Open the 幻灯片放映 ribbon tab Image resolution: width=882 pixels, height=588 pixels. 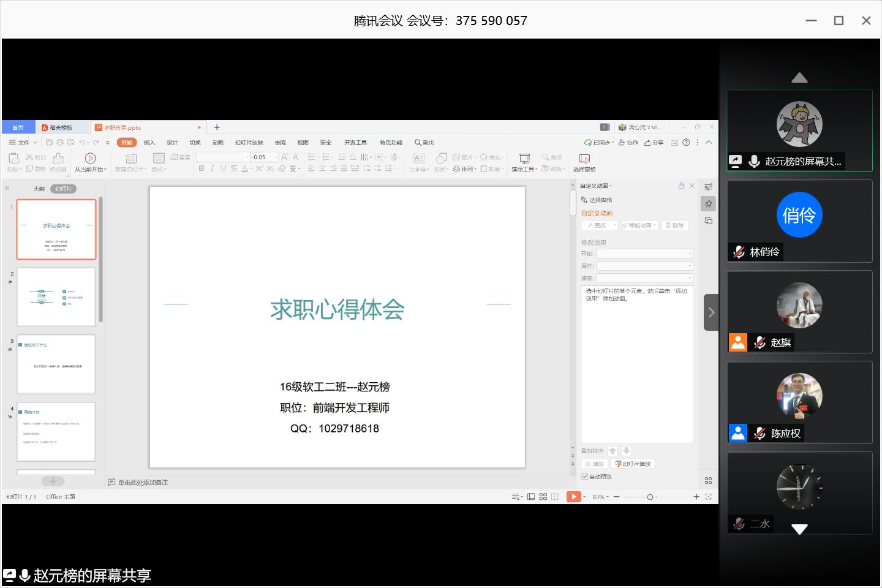tap(249, 143)
